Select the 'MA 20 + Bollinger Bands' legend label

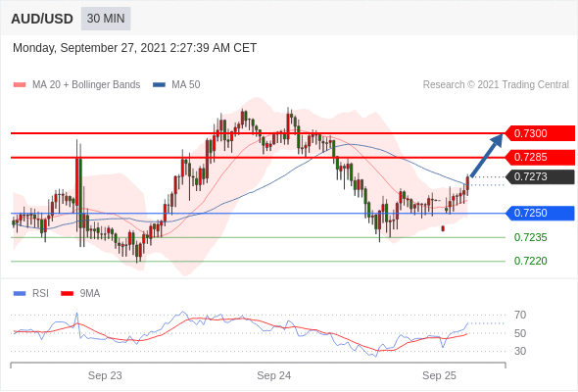(x=86, y=85)
